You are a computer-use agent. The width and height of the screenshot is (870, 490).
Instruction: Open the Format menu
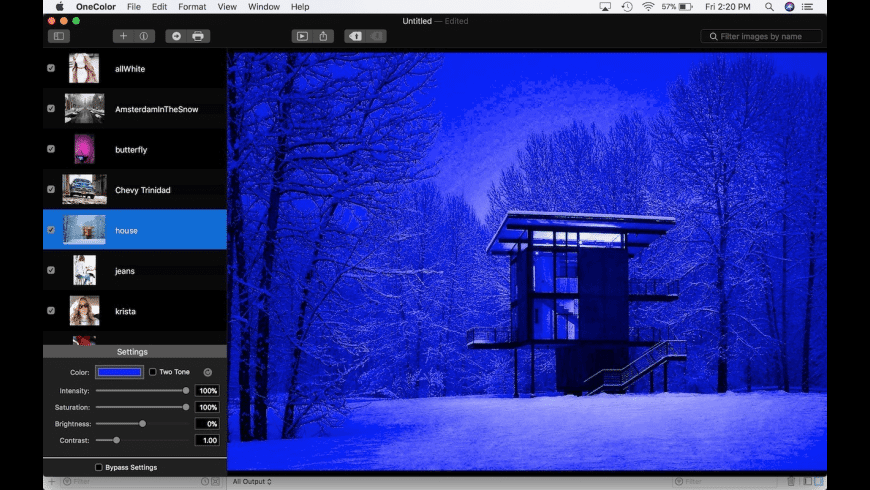[x=192, y=7]
